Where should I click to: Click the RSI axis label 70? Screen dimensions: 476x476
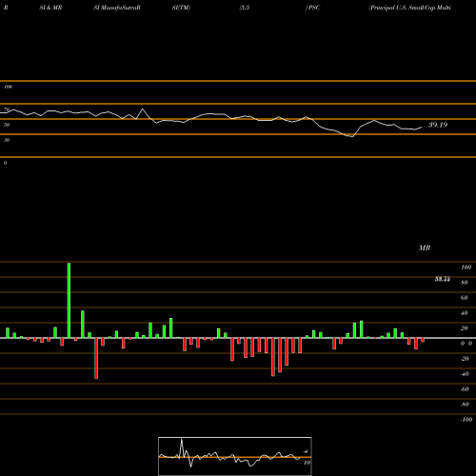pyautogui.click(x=7, y=109)
